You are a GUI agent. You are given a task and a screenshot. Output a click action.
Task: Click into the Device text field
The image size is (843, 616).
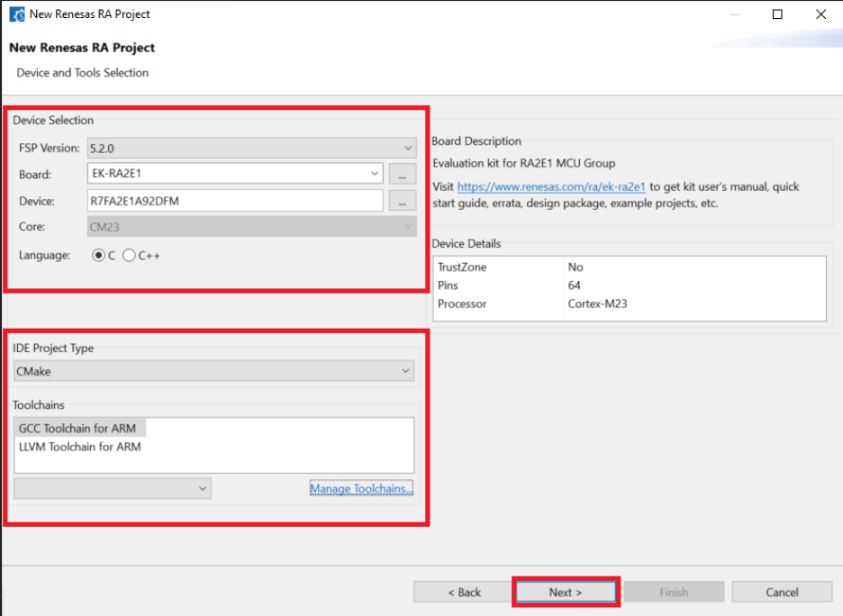[x=234, y=201]
